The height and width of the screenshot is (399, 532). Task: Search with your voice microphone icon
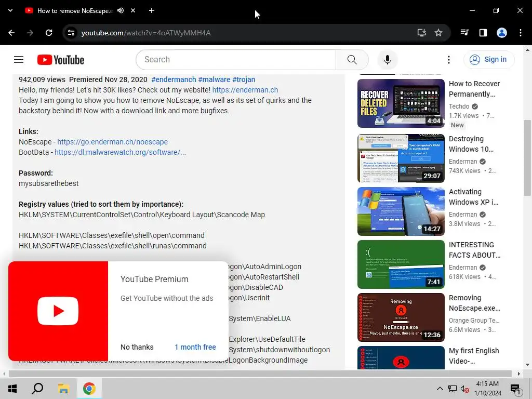tap(387, 60)
